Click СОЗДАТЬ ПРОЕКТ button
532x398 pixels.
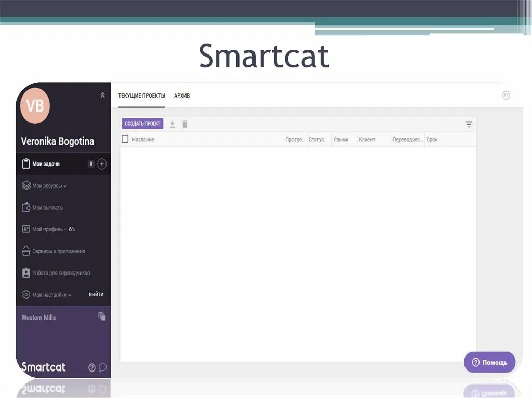142,123
